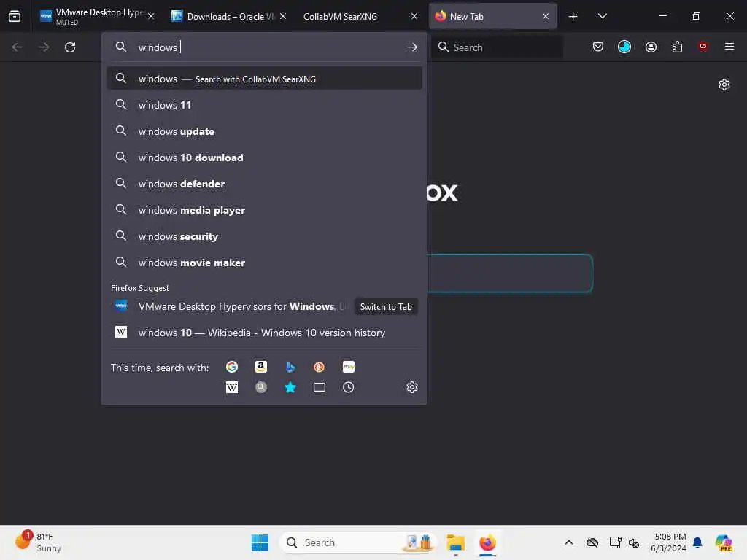Open the Pocket save icon
The height and width of the screenshot is (560, 747).
tap(598, 47)
